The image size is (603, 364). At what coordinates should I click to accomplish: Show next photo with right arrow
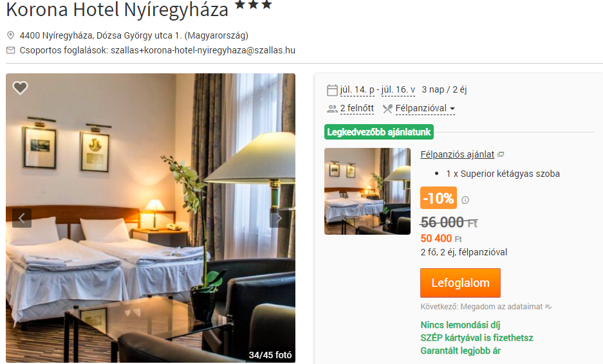(279, 218)
